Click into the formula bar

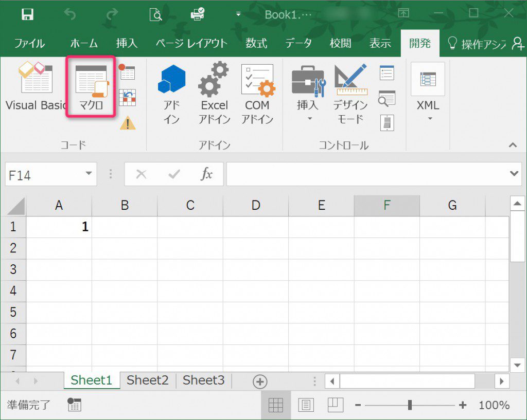click(367, 174)
